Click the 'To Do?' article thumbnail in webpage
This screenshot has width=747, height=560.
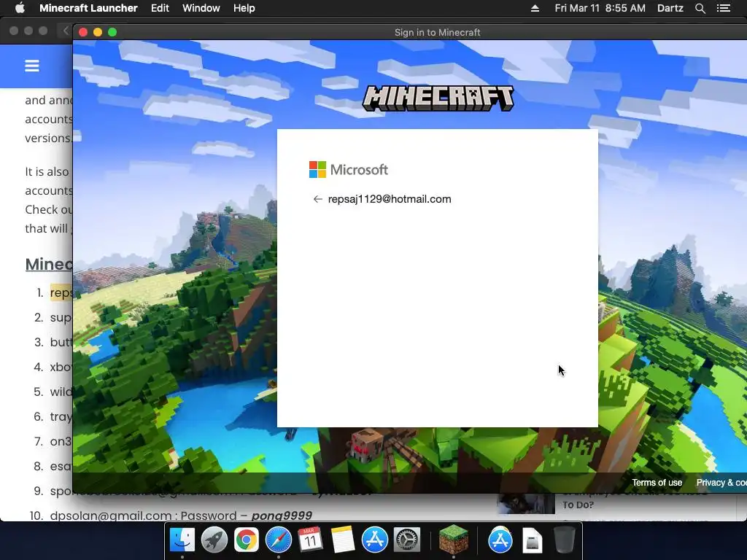pos(526,504)
